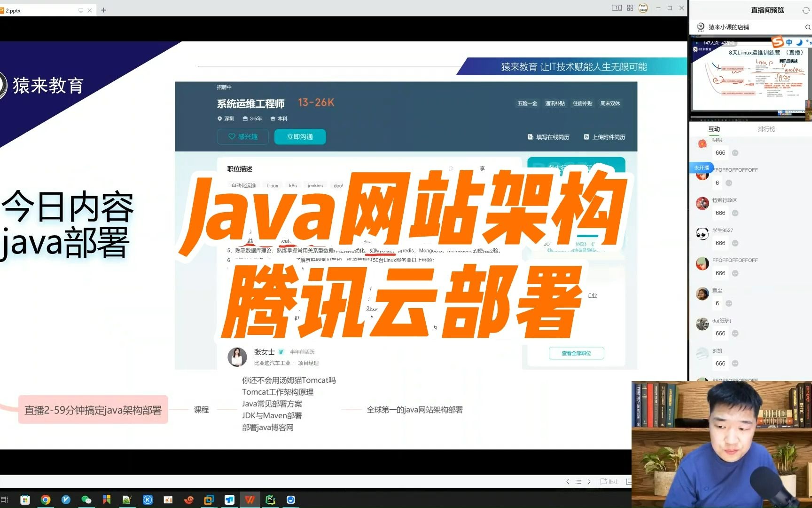Click the search icon beside 猿来小课的店铺
This screenshot has height=508, width=812.
tap(808, 27)
